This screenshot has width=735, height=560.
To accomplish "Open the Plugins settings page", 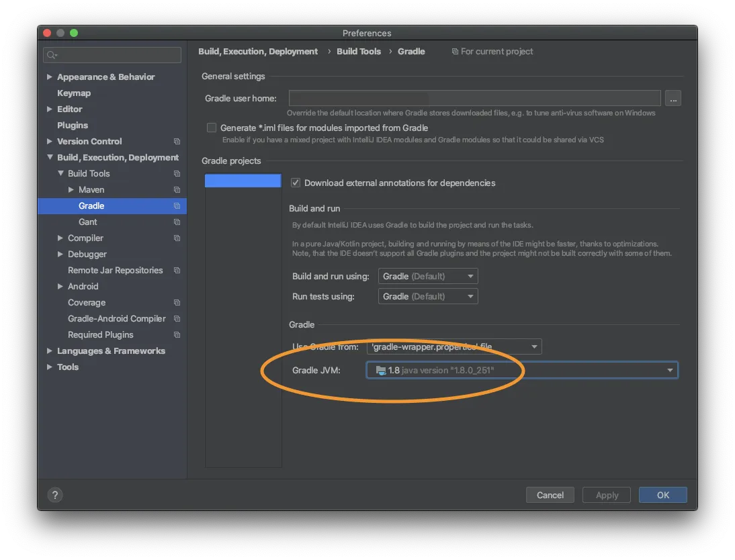I will (x=73, y=126).
